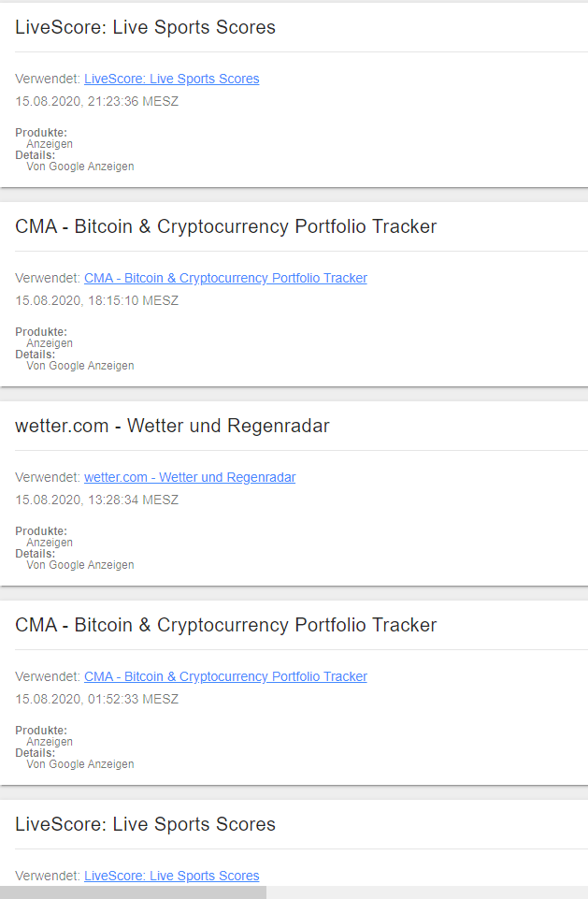Viewport: 588px width, 899px height.
Task: Click the timestamp 15.08.2020, 18:15:10 MESZ
Action: [x=96, y=300]
